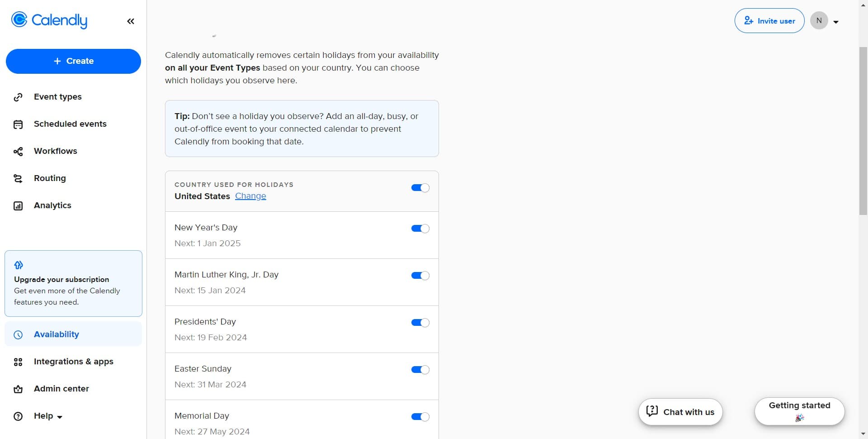Open Integrations & apps via its grid icon
The width and height of the screenshot is (868, 439).
click(18, 362)
